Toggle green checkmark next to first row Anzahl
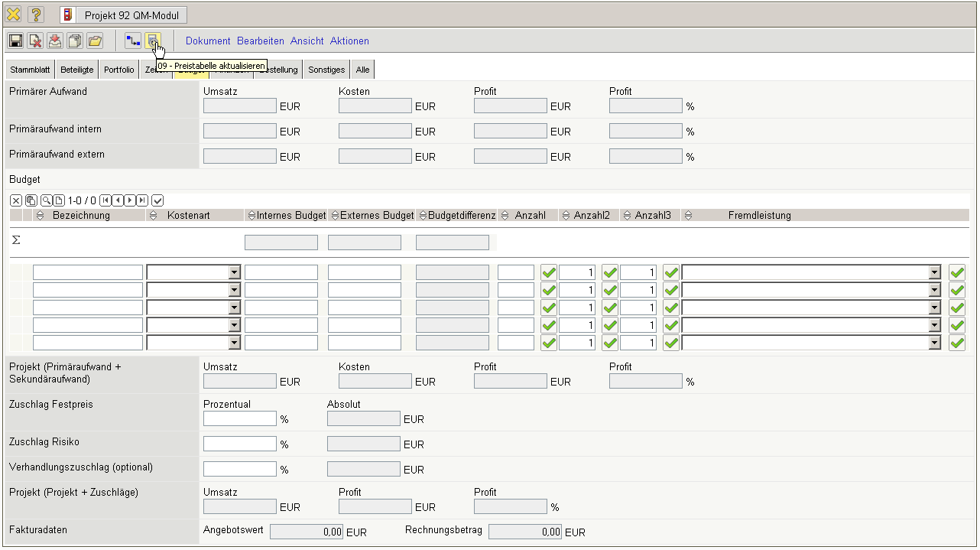The image size is (980, 550). (x=548, y=272)
